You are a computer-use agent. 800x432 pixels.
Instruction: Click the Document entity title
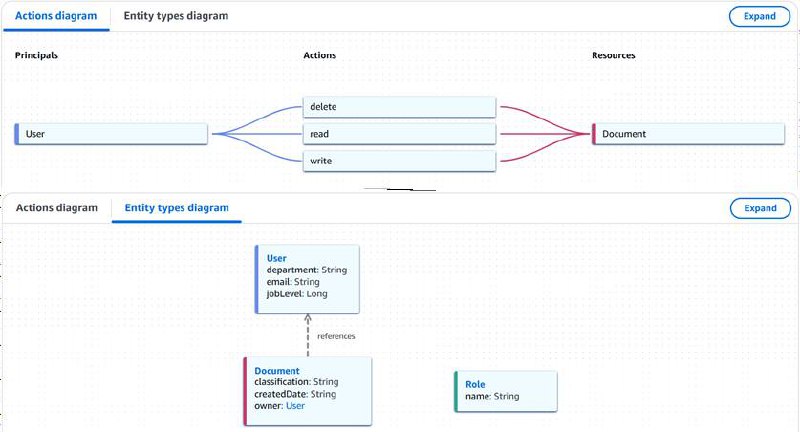[x=277, y=371]
